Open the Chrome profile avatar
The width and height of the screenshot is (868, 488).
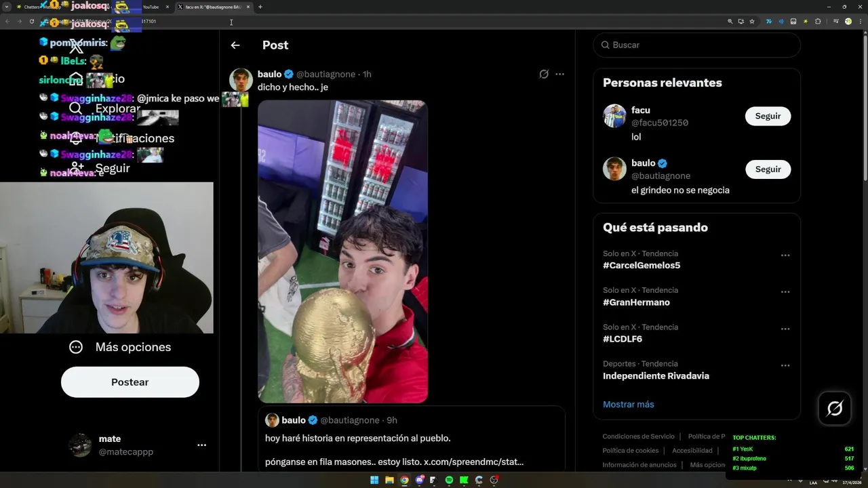(x=848, y=22)
